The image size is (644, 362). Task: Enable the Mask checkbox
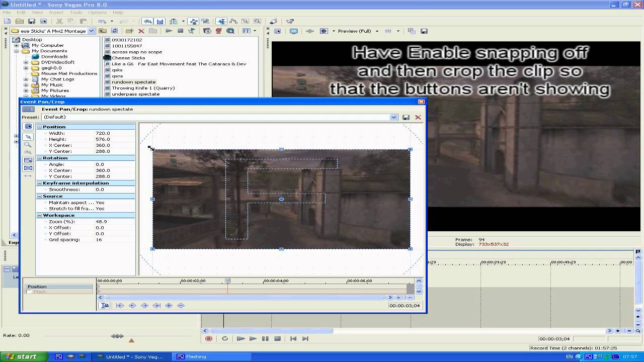tap(29, 292)
